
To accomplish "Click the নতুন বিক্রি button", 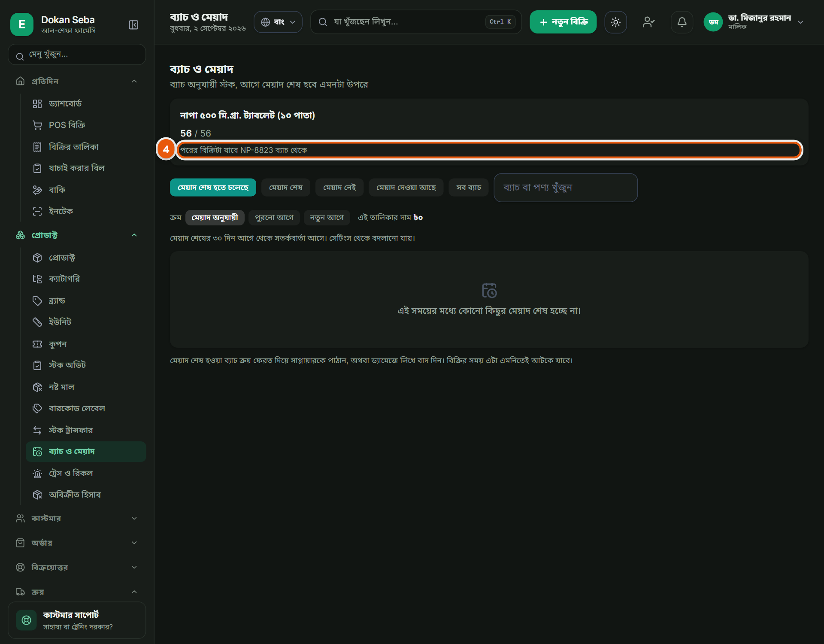I will pyautogui.click(x=563, y=22).
